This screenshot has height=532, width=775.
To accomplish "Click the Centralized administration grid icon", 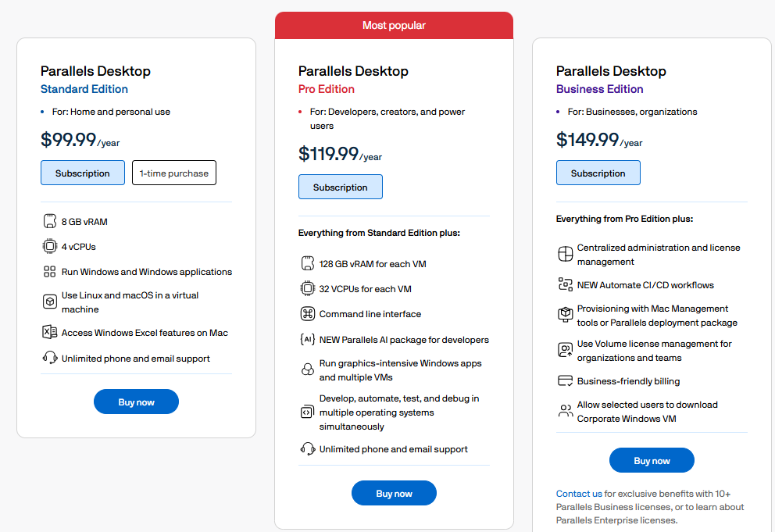I will [x=565, y=254].
